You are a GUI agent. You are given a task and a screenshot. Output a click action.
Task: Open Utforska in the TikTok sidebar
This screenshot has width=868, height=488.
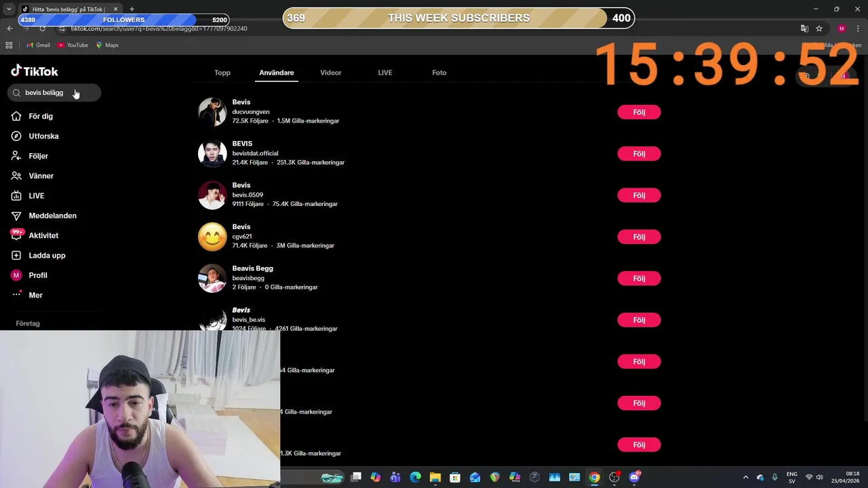(35, 136)
